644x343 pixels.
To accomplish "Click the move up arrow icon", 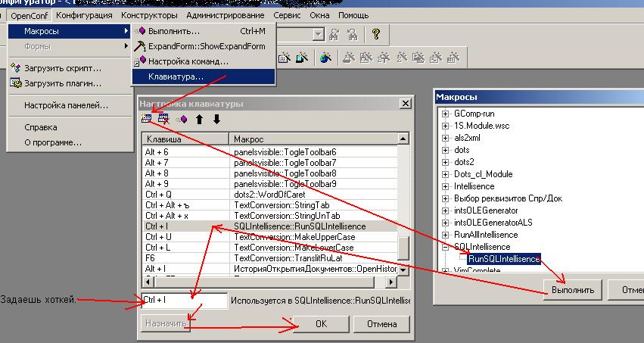I will 200,119.
